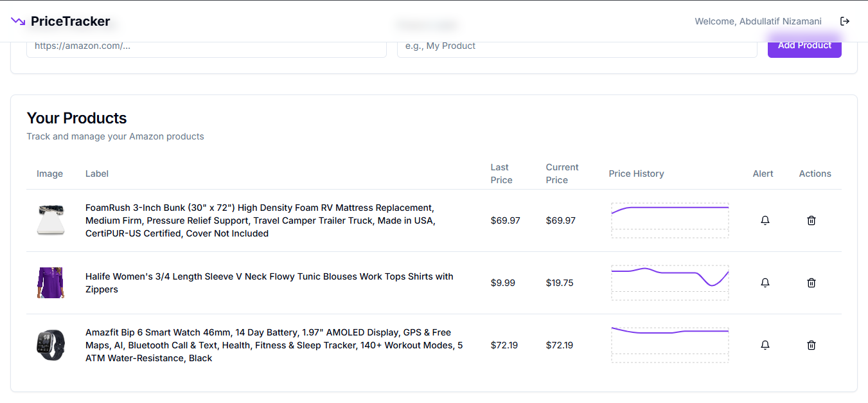
Task: Delete FoamRush mattress using trash icon
Action: (x=811, y=220)
